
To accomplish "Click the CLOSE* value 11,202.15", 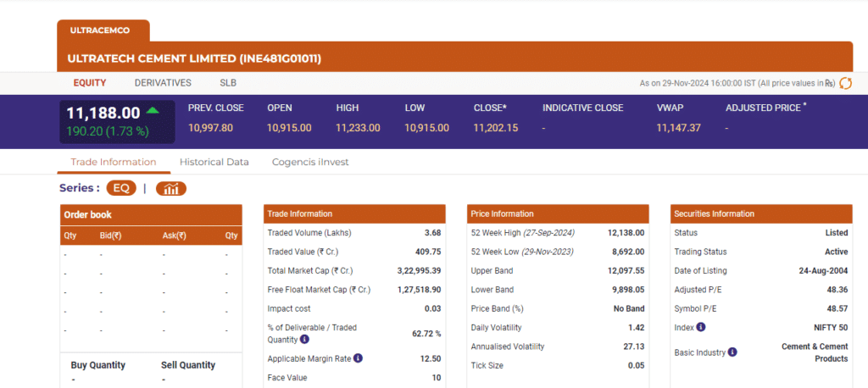I will (x=496, y=128).
